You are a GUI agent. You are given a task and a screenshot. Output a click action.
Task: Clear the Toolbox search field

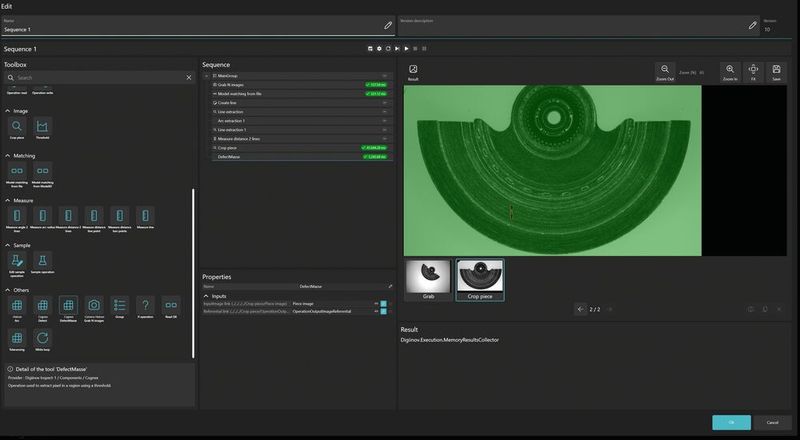coord(189,78)
